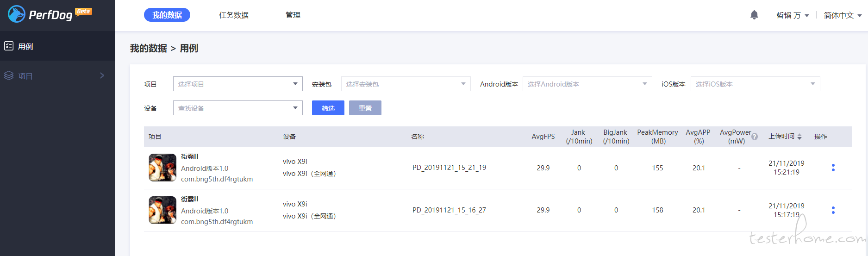Click first row game thumbnail
This screenshot has width=868, height=256.
(162, 168)
